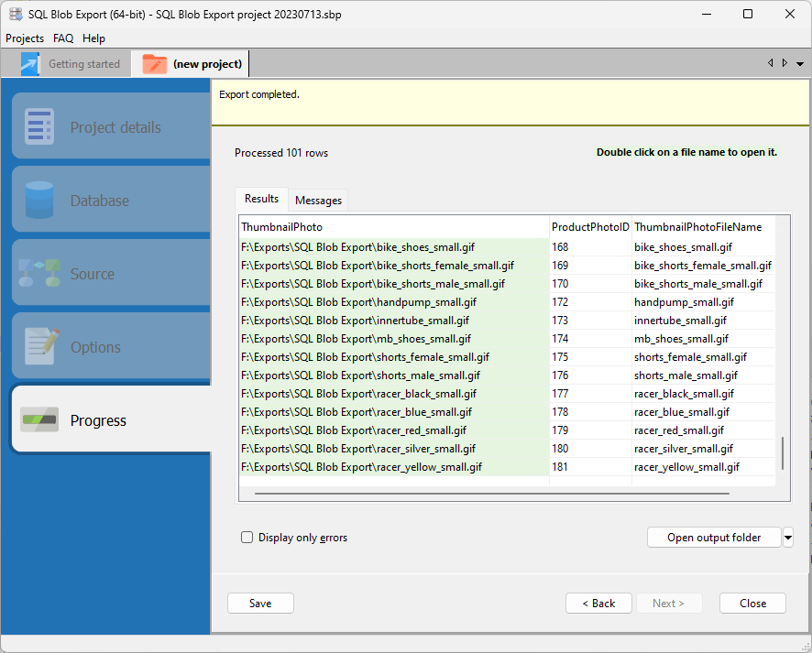
Task: Switch to the Messages tab
Action: (318, 201)
